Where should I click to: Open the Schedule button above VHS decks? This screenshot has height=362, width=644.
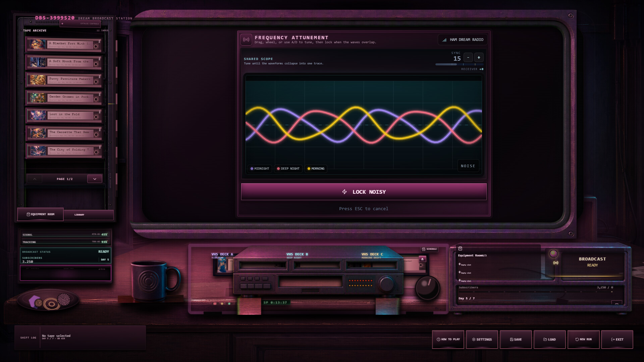click(x=429, y=249)
